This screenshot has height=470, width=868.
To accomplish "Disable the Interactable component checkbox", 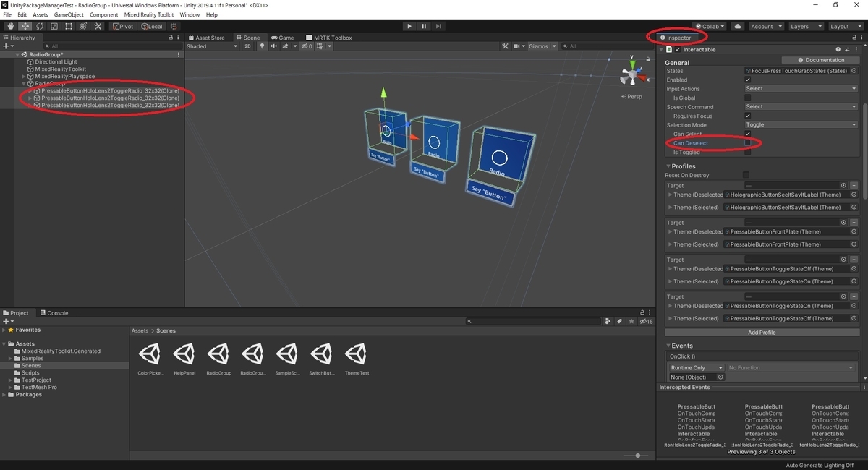I will tap(678, 50).
